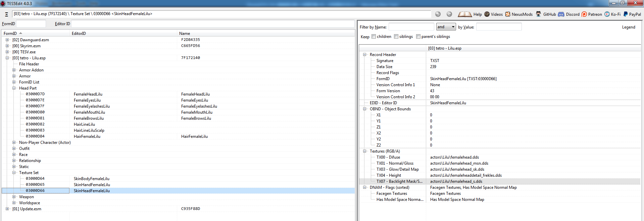Viewport: 644px width, 221px height.
Task: Select record 03000D83 HairLineLiluScalp
Action: pyautogui.click(x=178, y=130)
